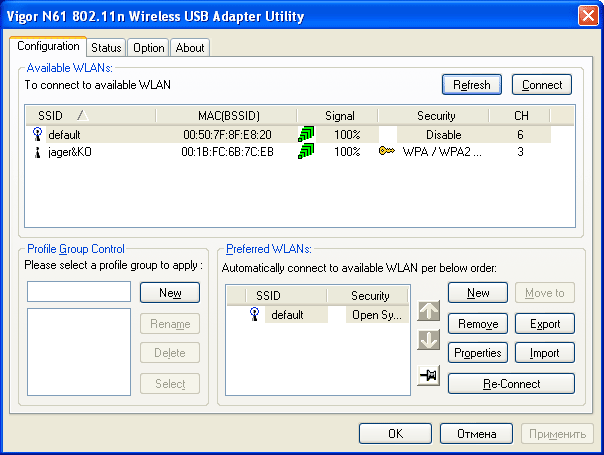Open Properties of the preferred WLAN

click(478, 353)
